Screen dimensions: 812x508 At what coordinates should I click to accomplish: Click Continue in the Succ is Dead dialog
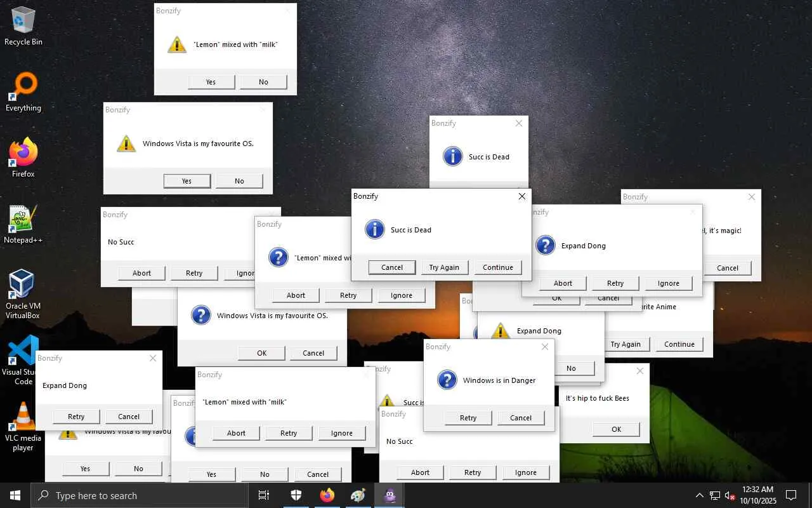tap(498, 267)
